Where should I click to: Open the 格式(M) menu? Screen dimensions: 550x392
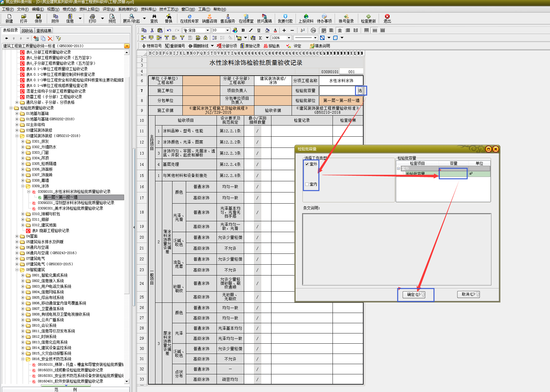[69, 9]
